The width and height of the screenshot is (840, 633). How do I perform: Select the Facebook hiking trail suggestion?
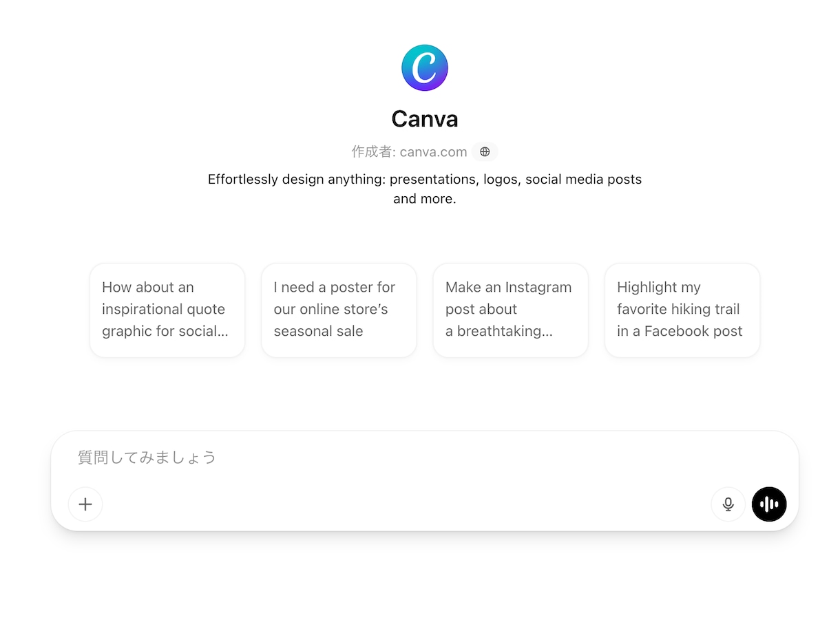click(x=682, y=310)
